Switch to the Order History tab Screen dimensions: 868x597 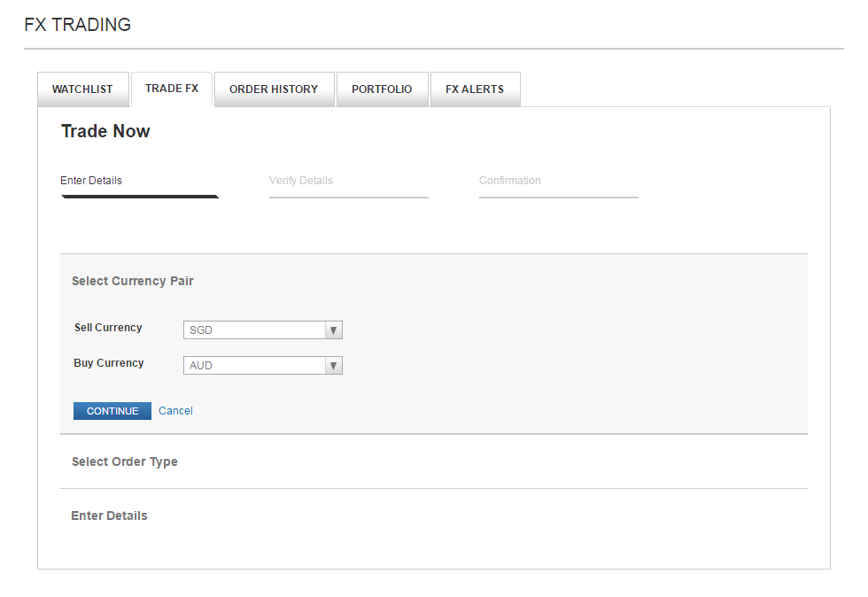coord(274,89)
